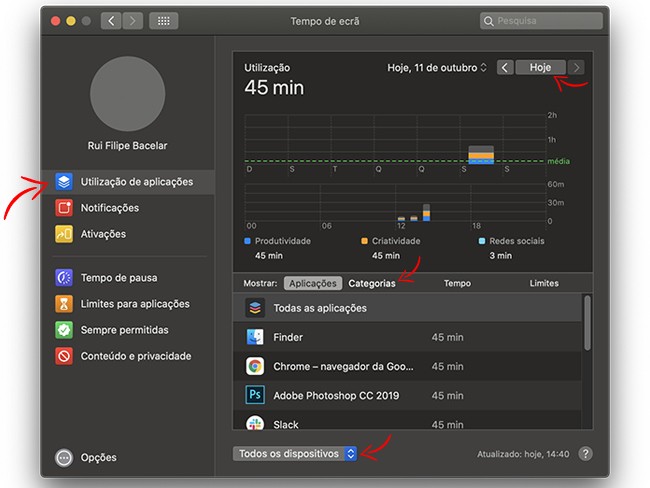Viewport: 650px width, 488px height.
Task: Navigate back with toolbar back arrow
Action: click(110, 21)
